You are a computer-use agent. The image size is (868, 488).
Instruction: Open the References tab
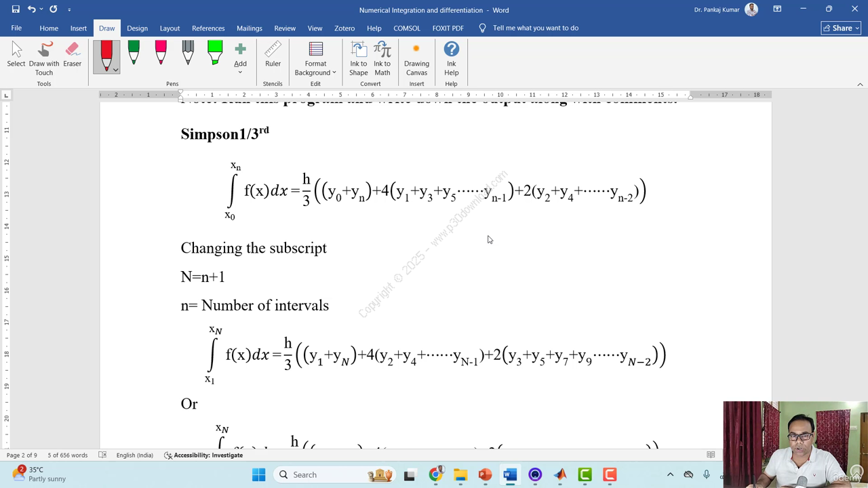[208, 28]
